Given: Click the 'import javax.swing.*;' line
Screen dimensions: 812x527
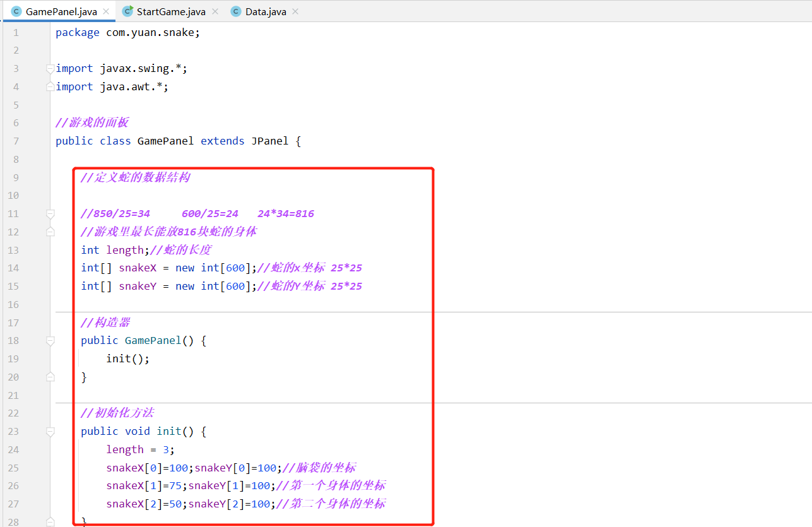Looking at the screenshot, I should point(121,68).
